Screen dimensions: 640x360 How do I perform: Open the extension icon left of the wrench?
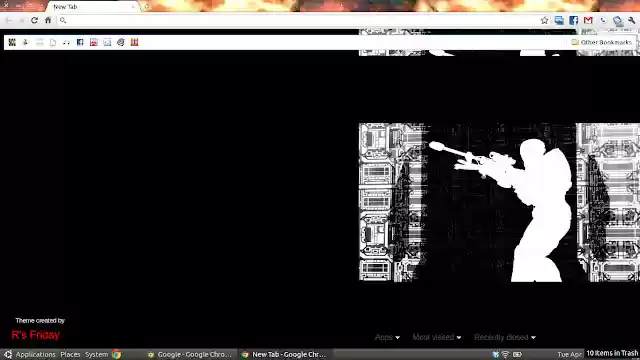pos(618,20)
